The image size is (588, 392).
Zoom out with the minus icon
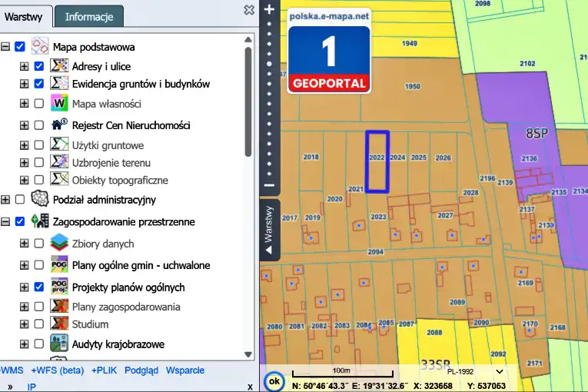click(x=269, y=185)
